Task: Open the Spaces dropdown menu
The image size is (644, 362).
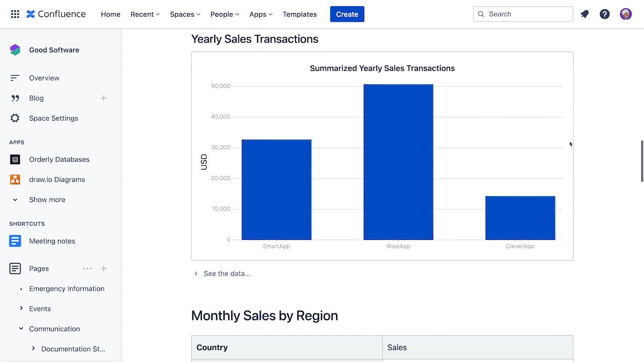Action: (x=185, y=14)
